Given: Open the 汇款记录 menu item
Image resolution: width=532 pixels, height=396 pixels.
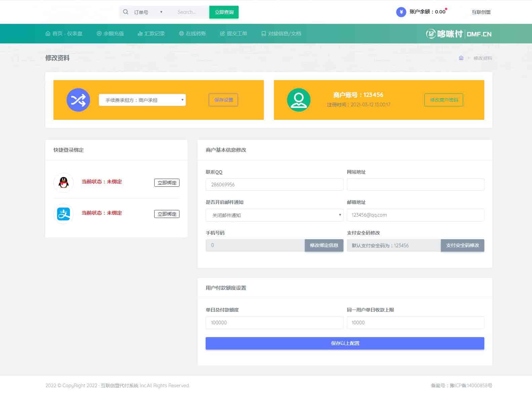Looking at the screenshot, I should click(x=151, y=34).
